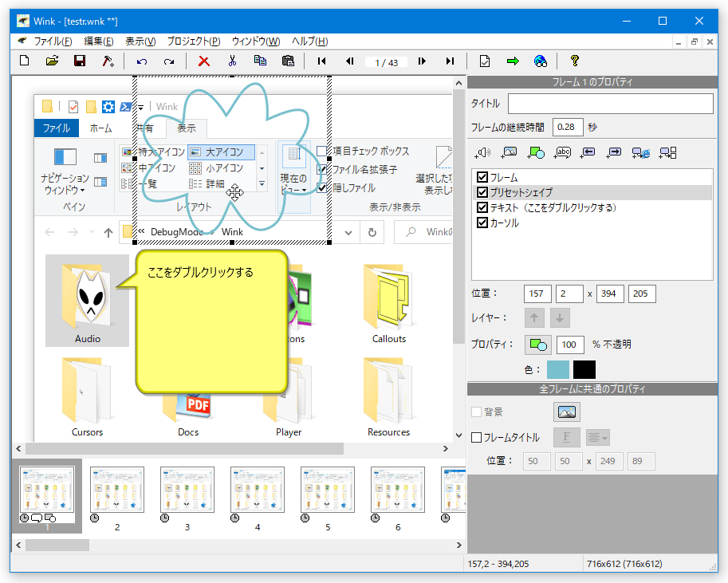Uncheck the テキスト item checkbox
The width and height of the screenshot is (728, 583).
482,207
